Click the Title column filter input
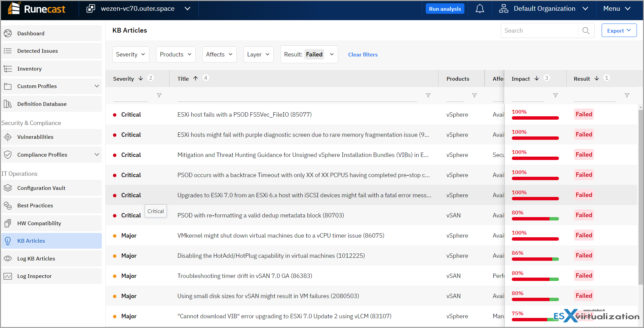 coord(297,96)
